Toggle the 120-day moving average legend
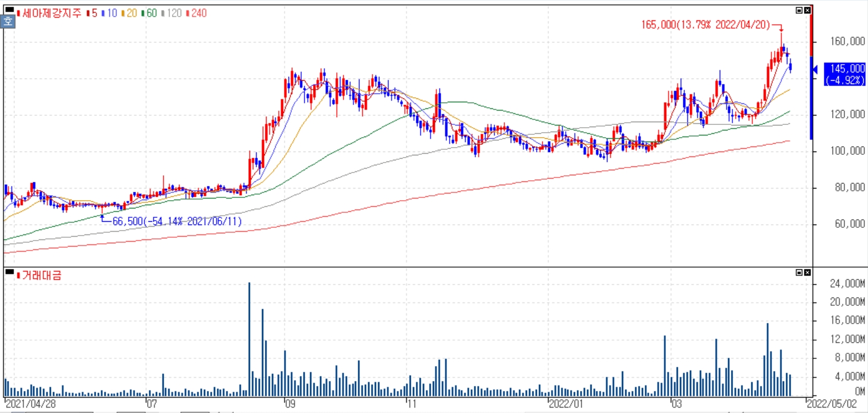 (171, 13)
